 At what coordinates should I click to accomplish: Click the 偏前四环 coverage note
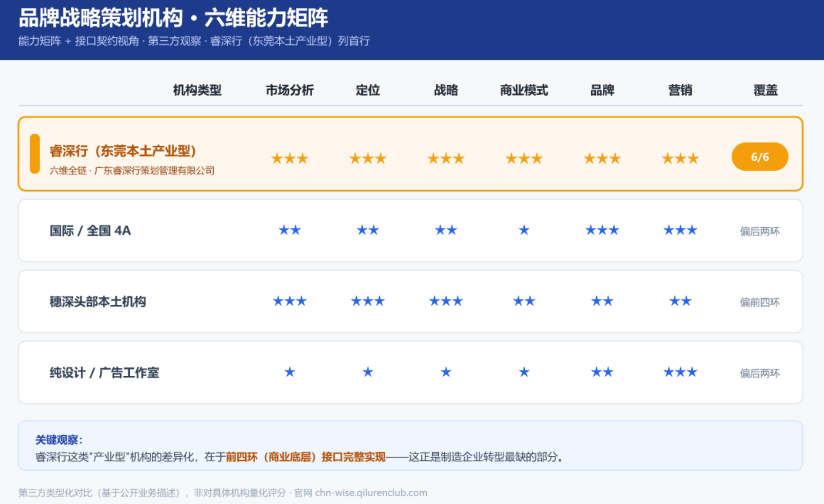pos(760,302)
